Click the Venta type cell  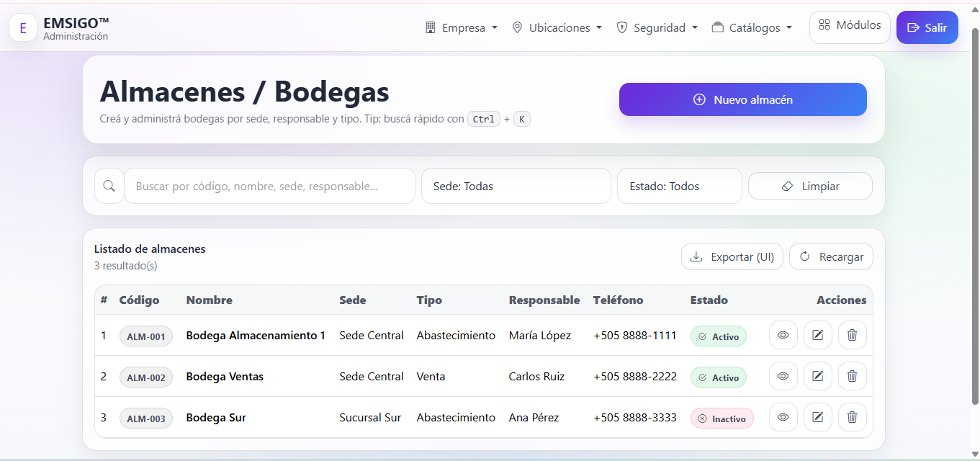point(431,377)
